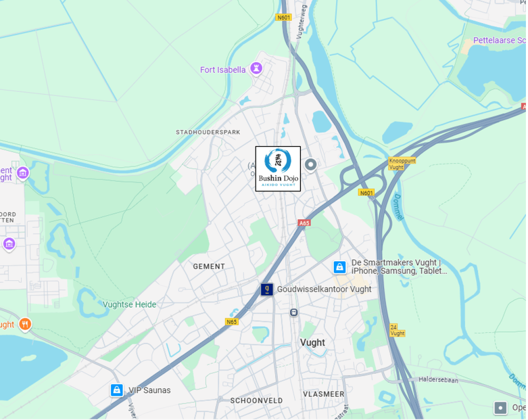Click the lower purple museum icon

click(x=9, y=244)
